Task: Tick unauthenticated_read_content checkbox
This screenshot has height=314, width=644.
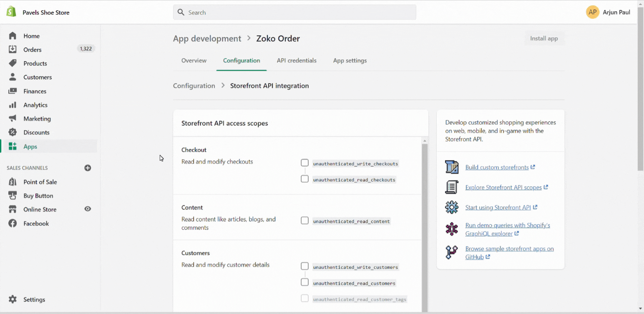Action: click(304, 221)
